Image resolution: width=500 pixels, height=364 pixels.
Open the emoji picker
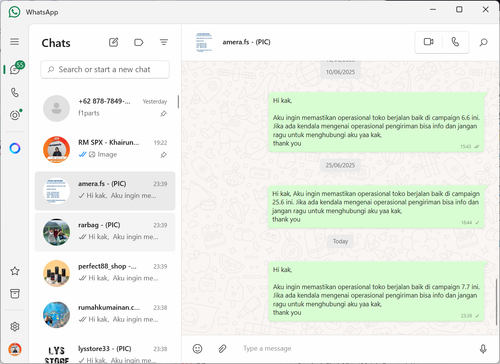(197, 349)
